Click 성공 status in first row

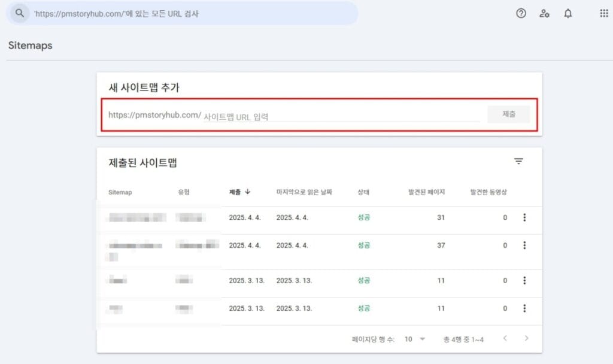coord(363,217)
